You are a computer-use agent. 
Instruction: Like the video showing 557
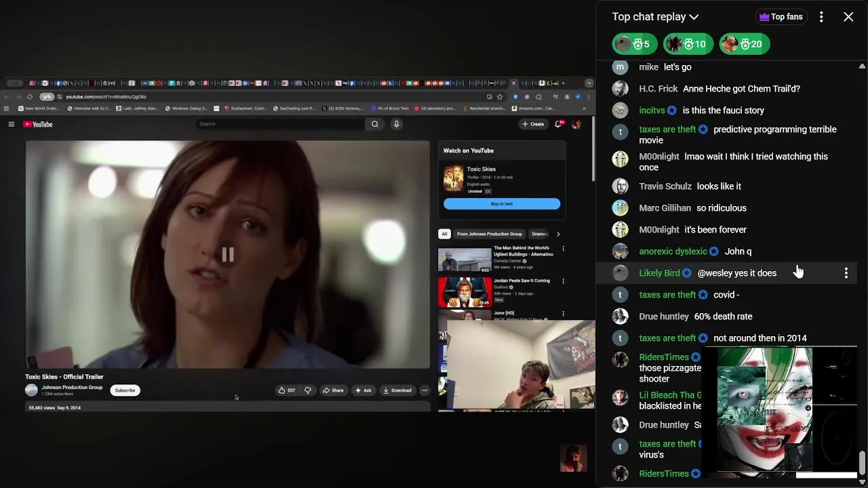(286, 390)
